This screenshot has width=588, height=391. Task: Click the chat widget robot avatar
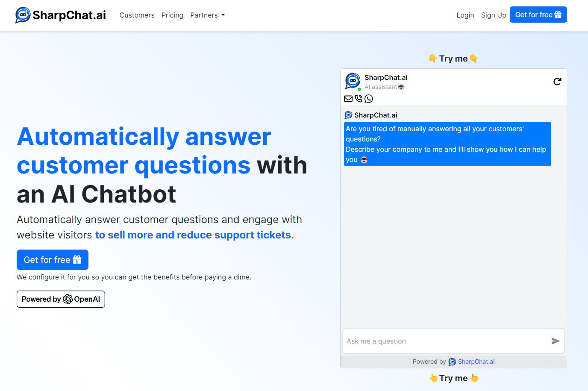click(353, 81)
